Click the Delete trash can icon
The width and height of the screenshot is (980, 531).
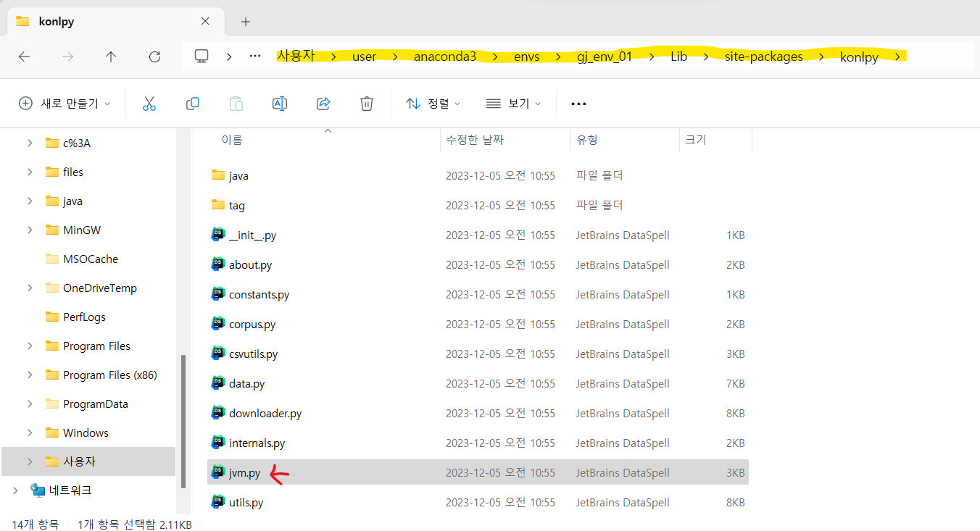coord(367,104)
